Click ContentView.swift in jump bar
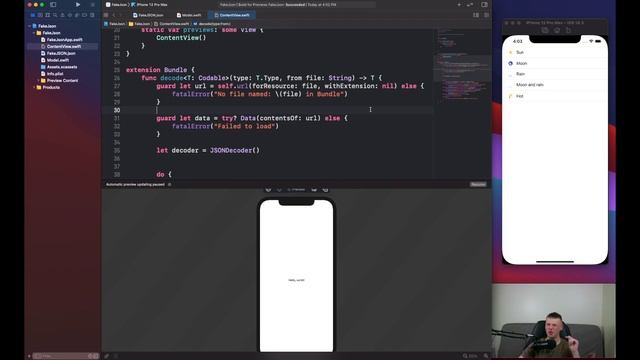Viewport: 640px width, 360px height. (x=171, y=24)
